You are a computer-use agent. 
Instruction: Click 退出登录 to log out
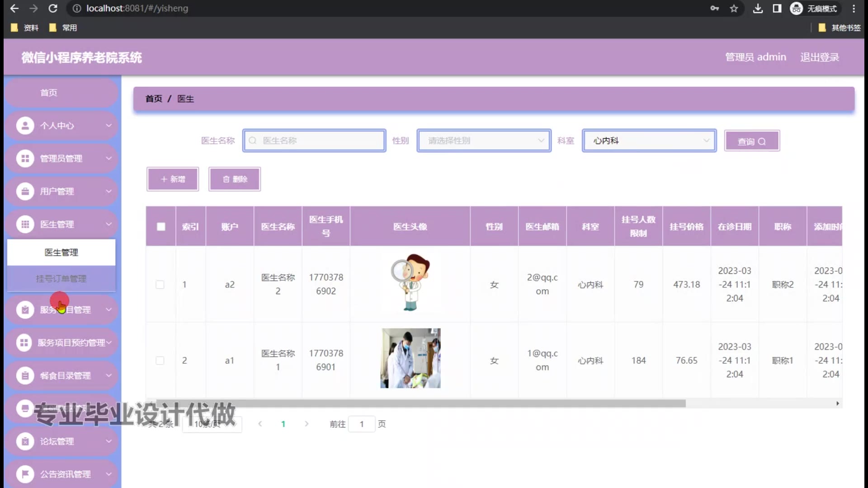click(x=820, y=57)
